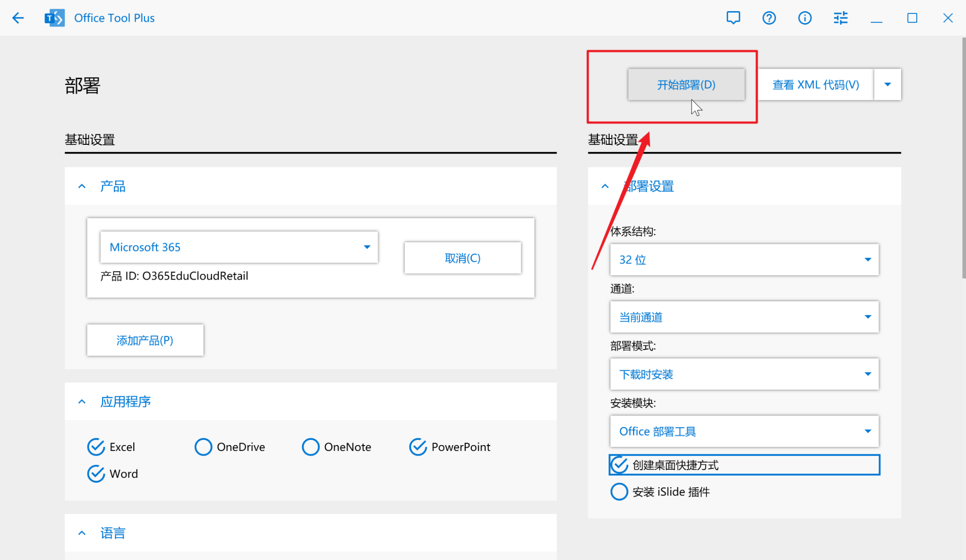Click the 添加产品(P) button

pos(145,340)
